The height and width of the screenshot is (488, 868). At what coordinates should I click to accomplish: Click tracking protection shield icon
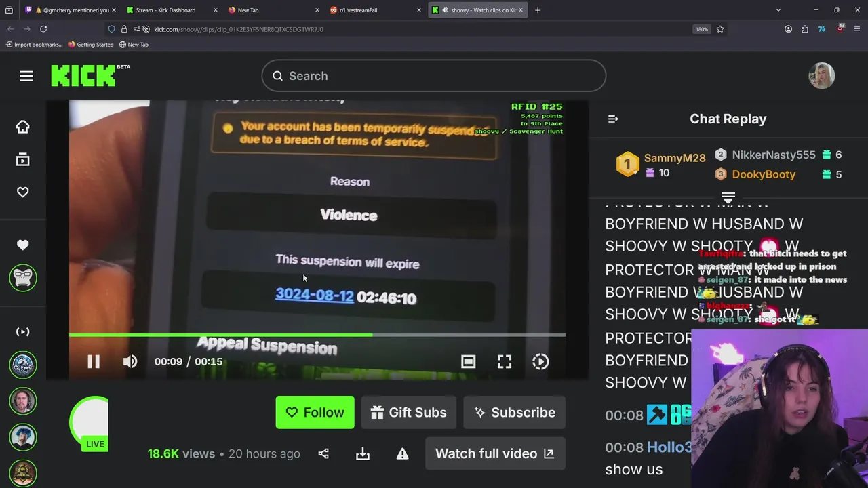click(x=112, y=29)
